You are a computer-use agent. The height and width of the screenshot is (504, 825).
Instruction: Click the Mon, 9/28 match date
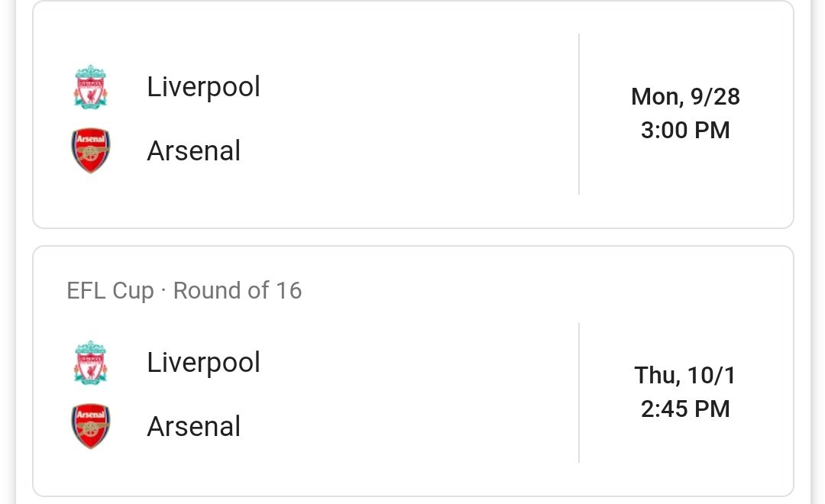click(x=685, y=97)
